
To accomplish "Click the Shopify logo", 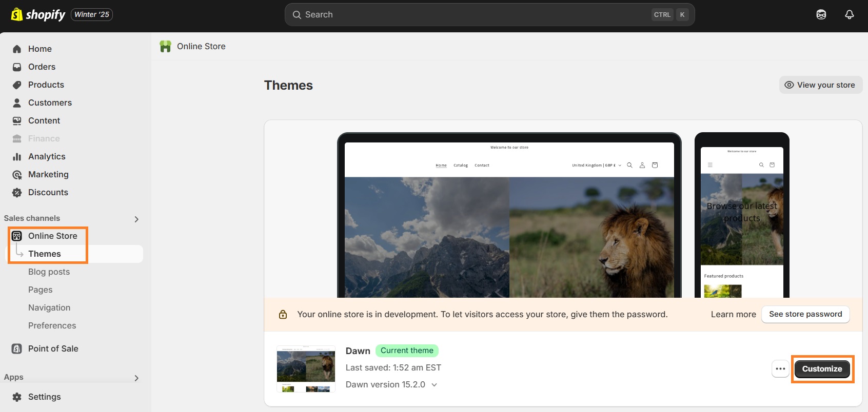I will tap(38, 14).
